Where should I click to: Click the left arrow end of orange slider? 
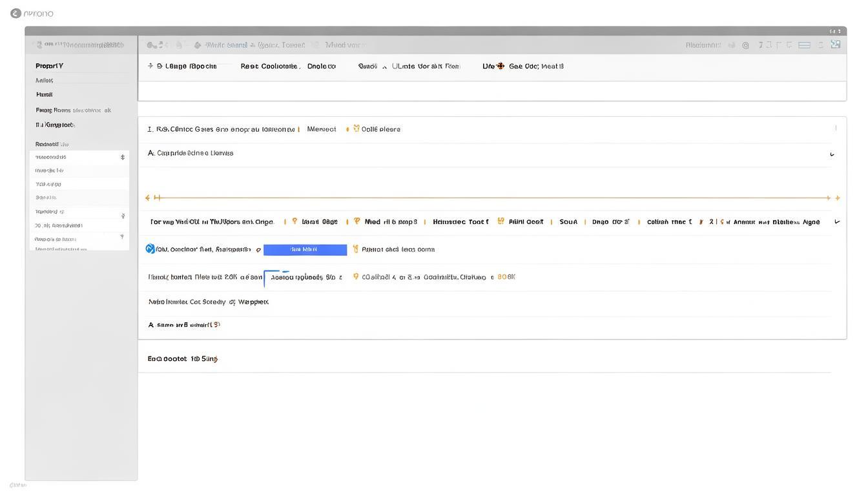click(x=148, y=198)
